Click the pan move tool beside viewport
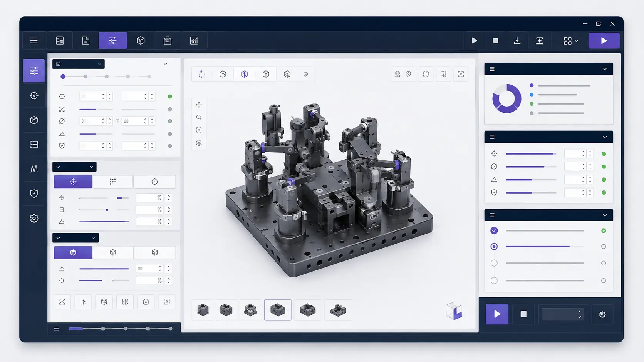 point(199,105)
